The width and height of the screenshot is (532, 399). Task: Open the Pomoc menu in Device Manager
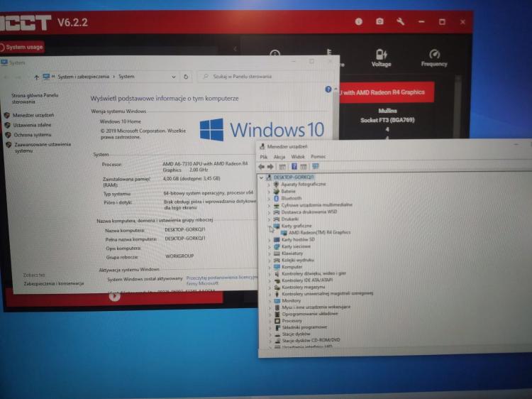pyautogui.click(x=318, y=157)
